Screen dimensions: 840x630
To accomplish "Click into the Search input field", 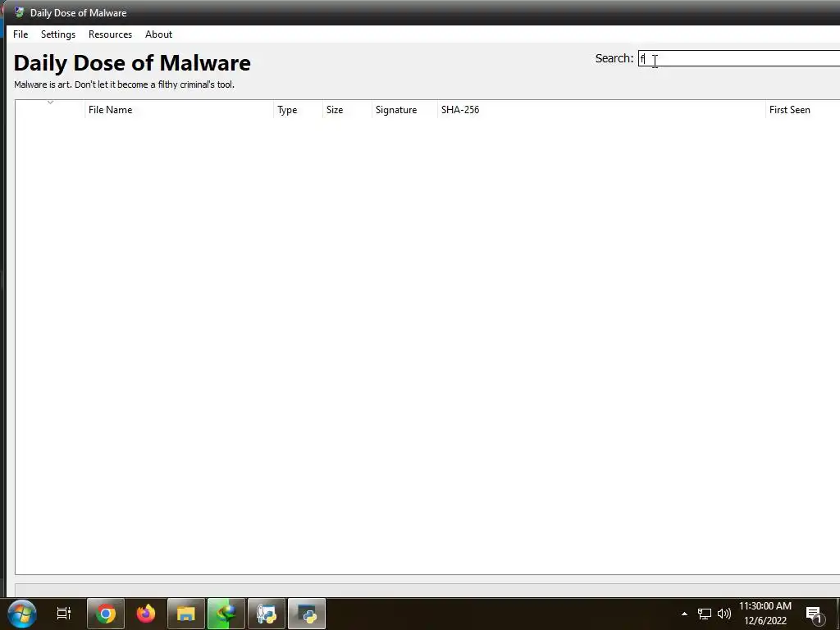I will (739, 58).
